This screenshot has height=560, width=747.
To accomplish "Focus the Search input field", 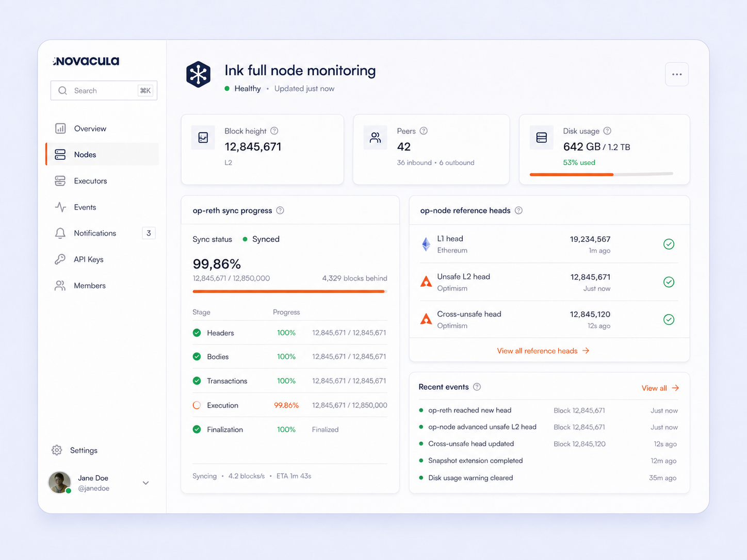I will tap(104, 90).
